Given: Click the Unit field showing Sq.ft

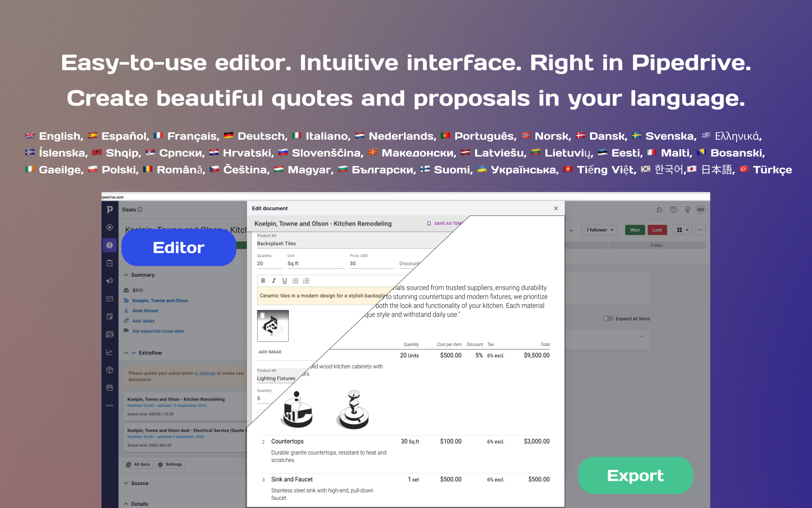Looking at the screenshot, I should tap(316, 263).
